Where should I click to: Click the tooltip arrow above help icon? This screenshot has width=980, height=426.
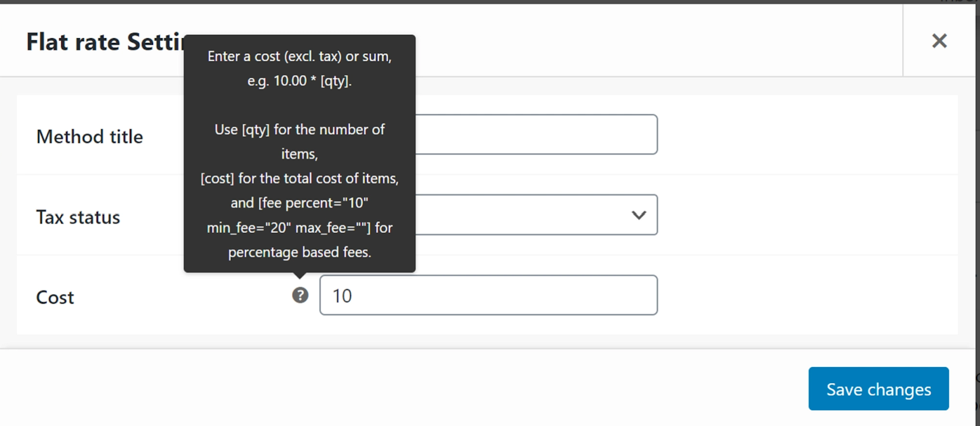[300, 275]
